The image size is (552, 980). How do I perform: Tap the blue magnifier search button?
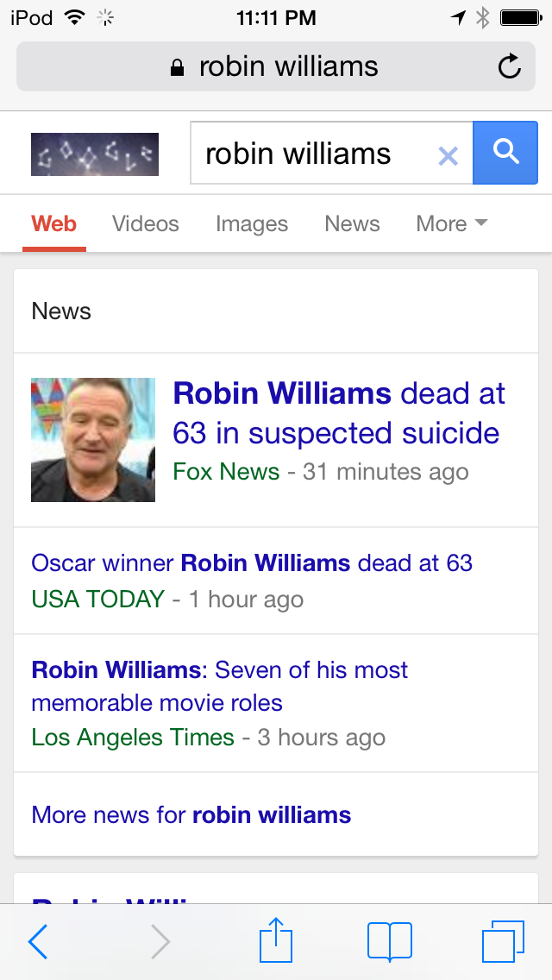(x=505, y=153)
